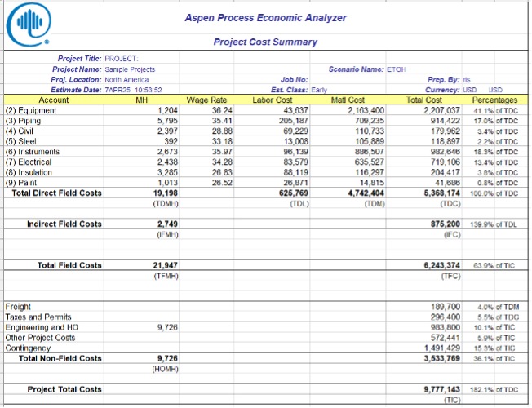Select the 'Aspen Process Economic Analyzer' title

tap(266, 18)
